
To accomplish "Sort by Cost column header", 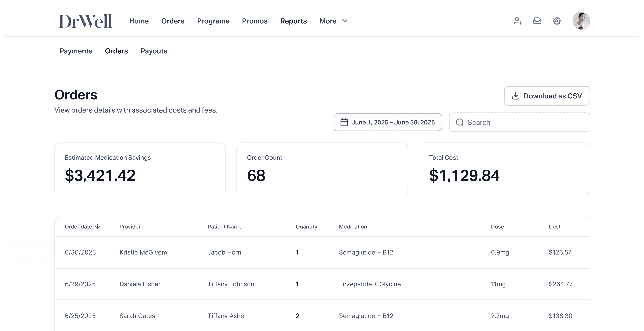I will [x=554, y=227].
